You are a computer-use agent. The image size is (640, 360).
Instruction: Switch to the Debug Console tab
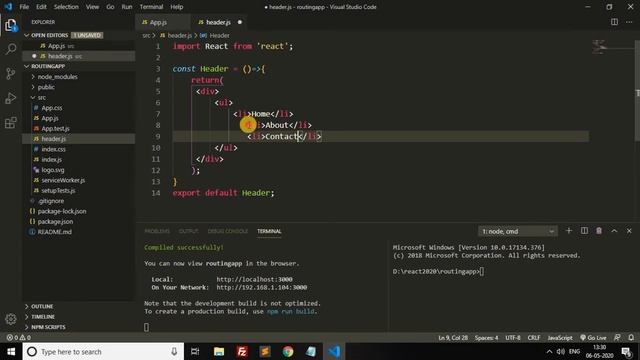pos(227,231)
